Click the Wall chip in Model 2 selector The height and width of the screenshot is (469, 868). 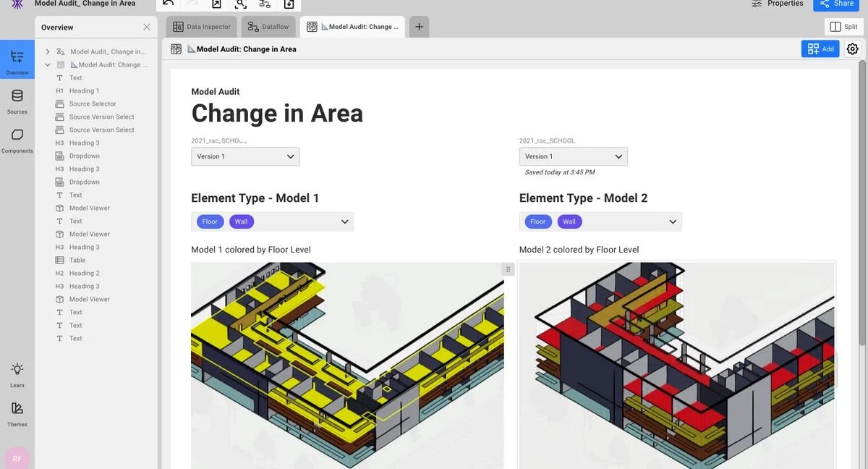tap(569, 221)
